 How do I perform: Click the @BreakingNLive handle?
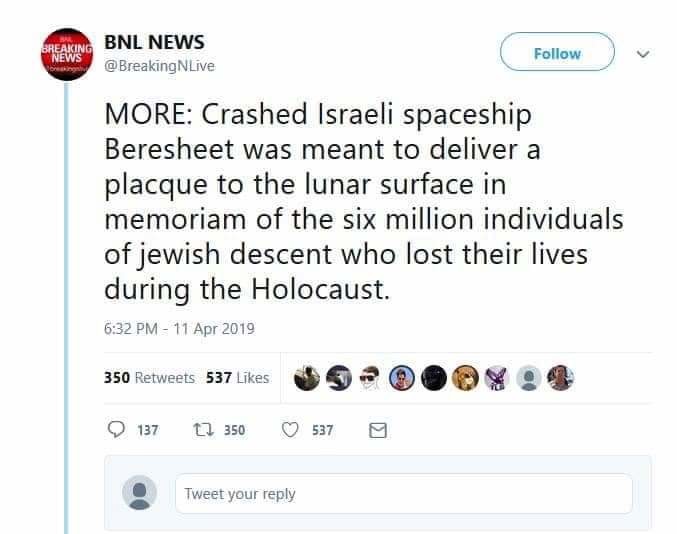pyautogui.click(x=159, y=65)
